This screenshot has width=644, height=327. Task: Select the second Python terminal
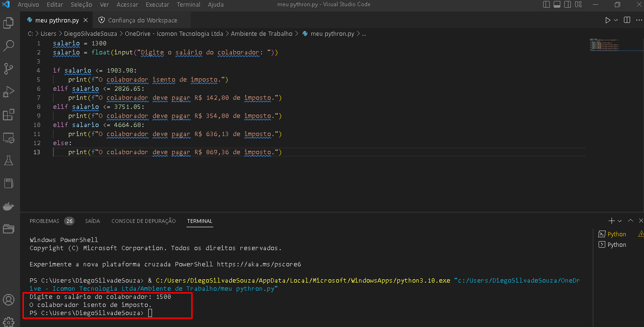coord(615,244)
